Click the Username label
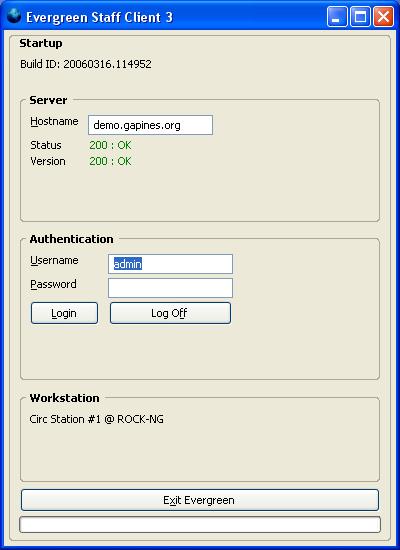400x550 pixels. click(54, 260)
